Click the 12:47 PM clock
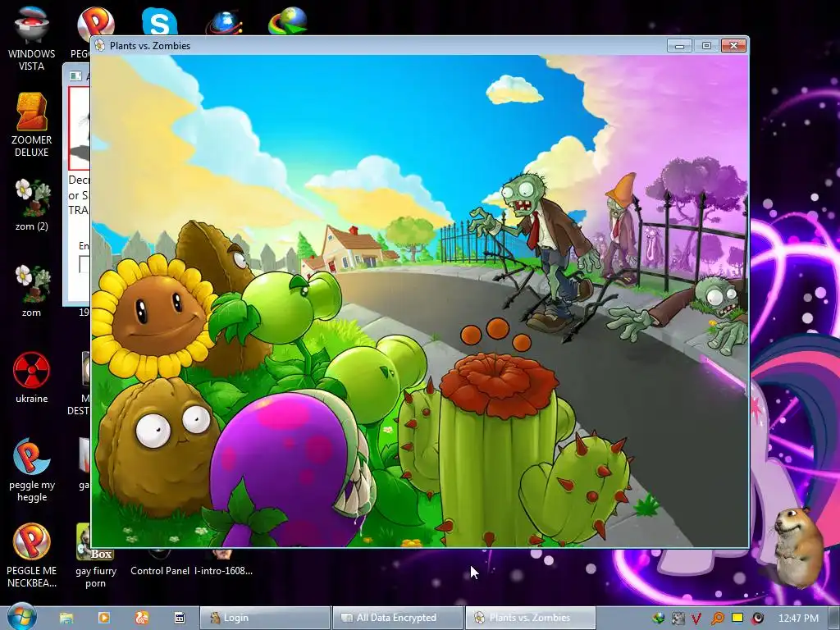 click(799, 619)
